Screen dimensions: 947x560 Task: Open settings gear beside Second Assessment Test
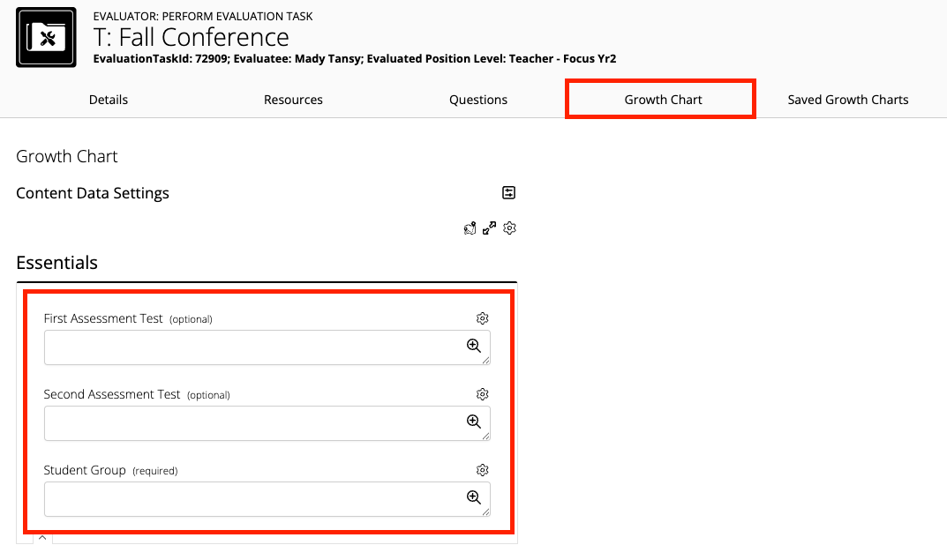click(482, 394)
